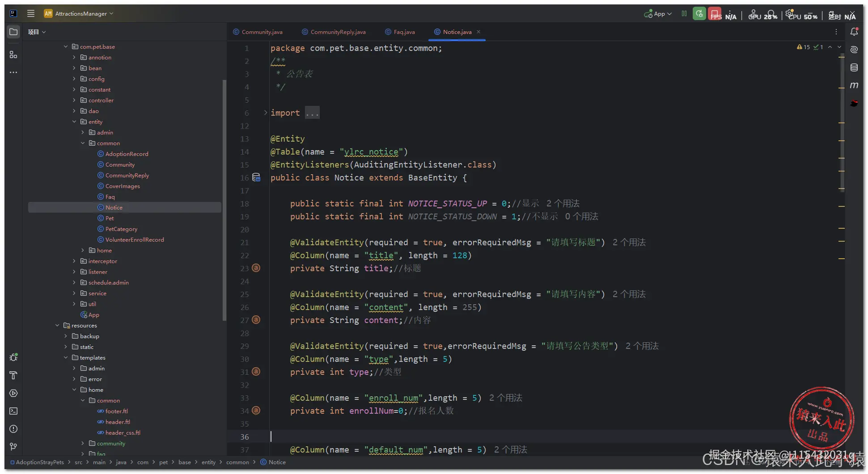868x474 pixels.
Task: Click the green double-bar icon beside App
Action: coord(684,14)
